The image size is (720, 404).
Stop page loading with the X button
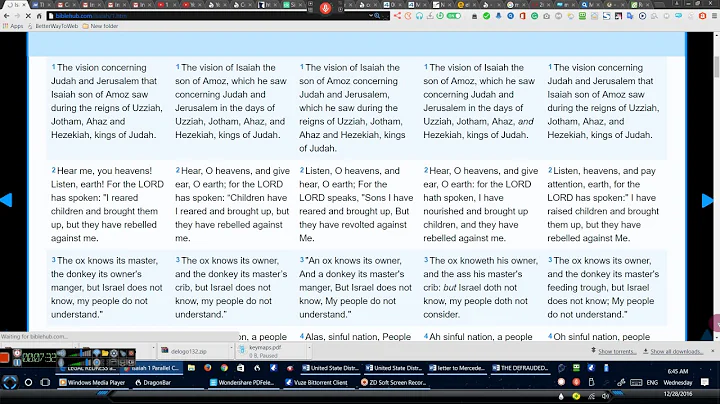coord(28,16)
